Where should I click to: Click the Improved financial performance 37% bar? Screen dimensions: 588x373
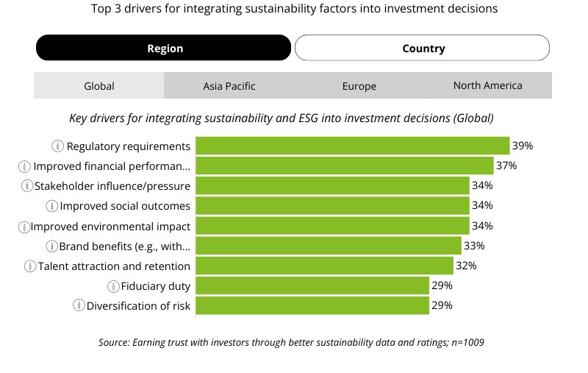click(x=344, y=166)
